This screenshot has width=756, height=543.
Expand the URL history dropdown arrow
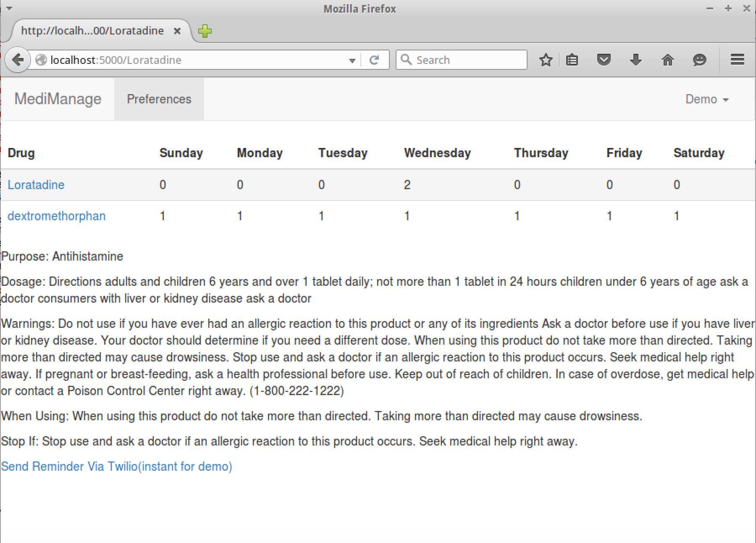[352, 61]
